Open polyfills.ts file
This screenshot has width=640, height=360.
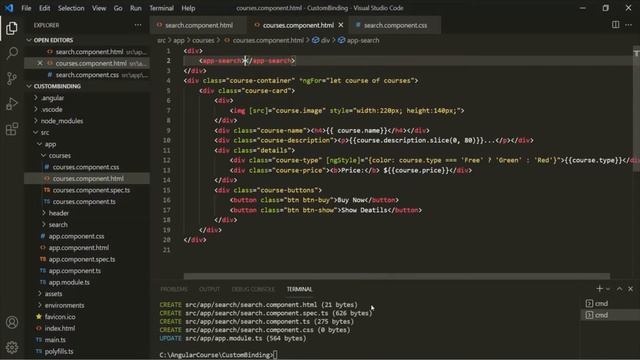[59, 351]
